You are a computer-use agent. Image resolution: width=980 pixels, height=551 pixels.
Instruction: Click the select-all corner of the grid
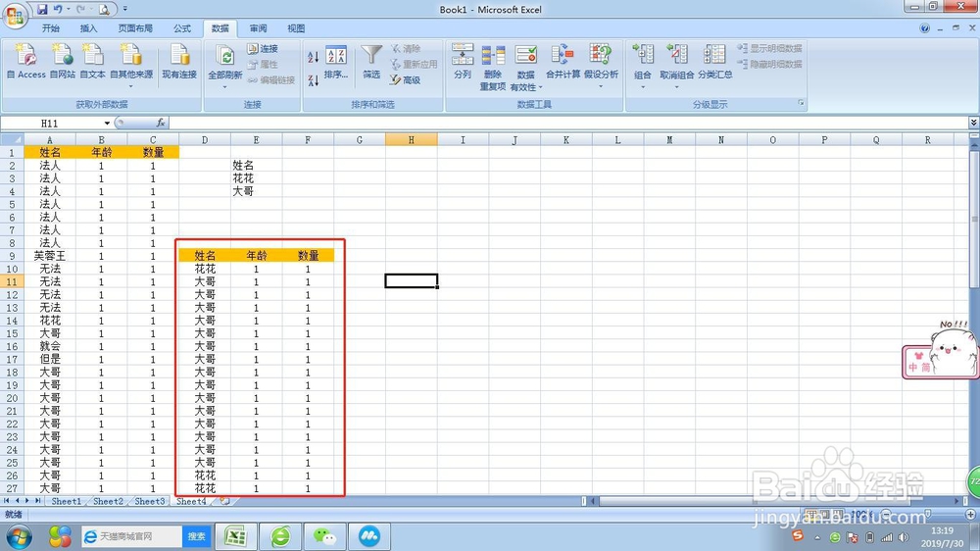tap(12, 139)
